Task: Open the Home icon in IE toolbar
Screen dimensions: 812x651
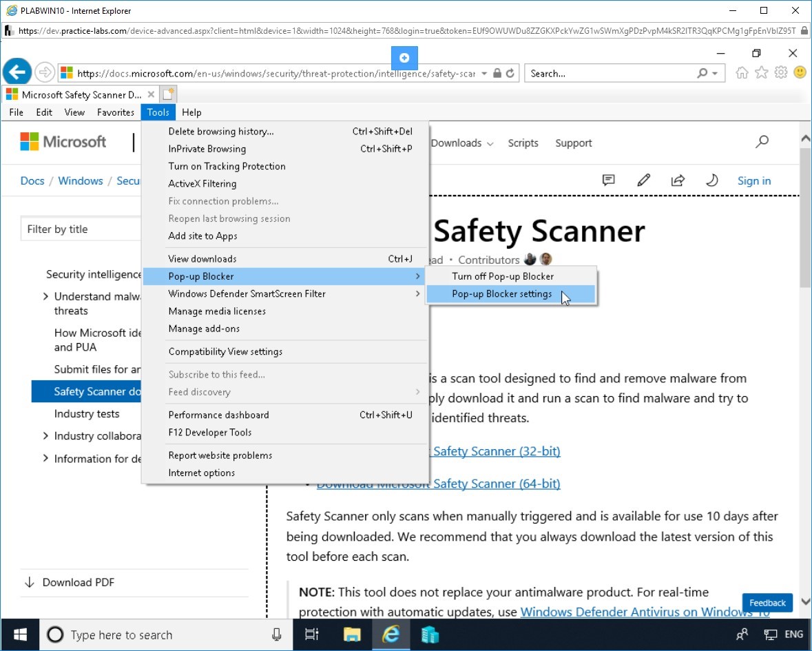Action: pyautogui.click(x=742, y=73)
